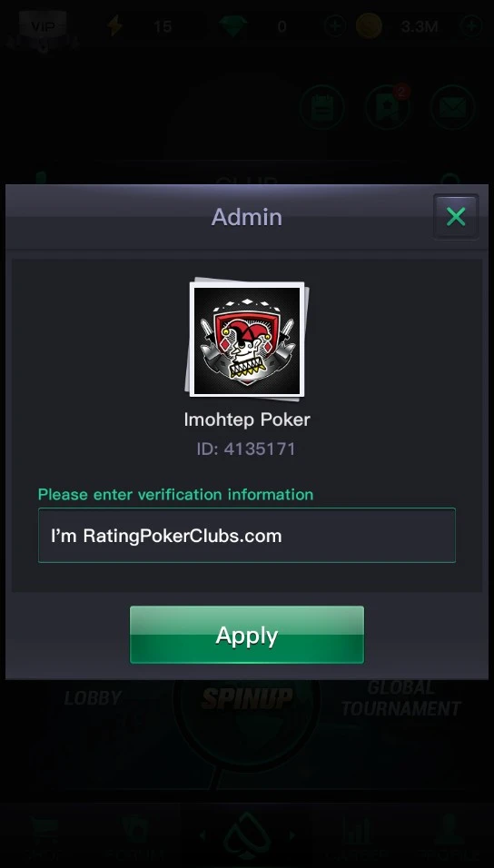Open the bookmark icon with red badge
494x868 pixels.
pos(388,107)
